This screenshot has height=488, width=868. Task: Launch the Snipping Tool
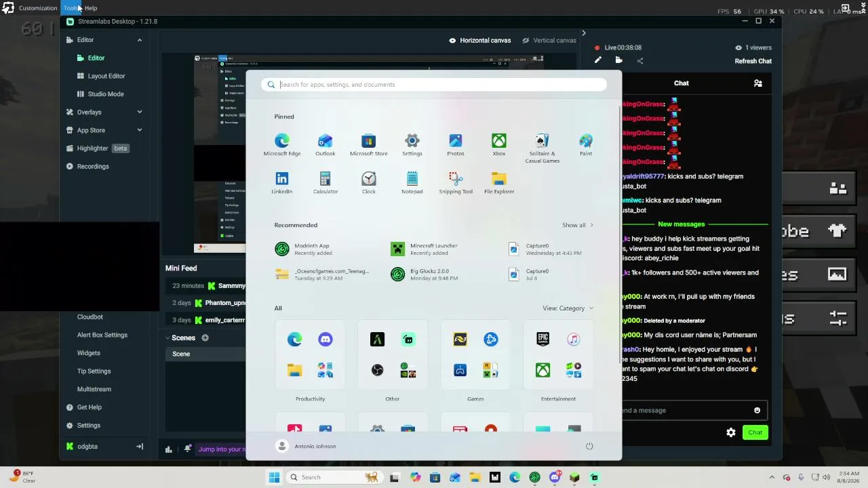[x=456, y=183]
